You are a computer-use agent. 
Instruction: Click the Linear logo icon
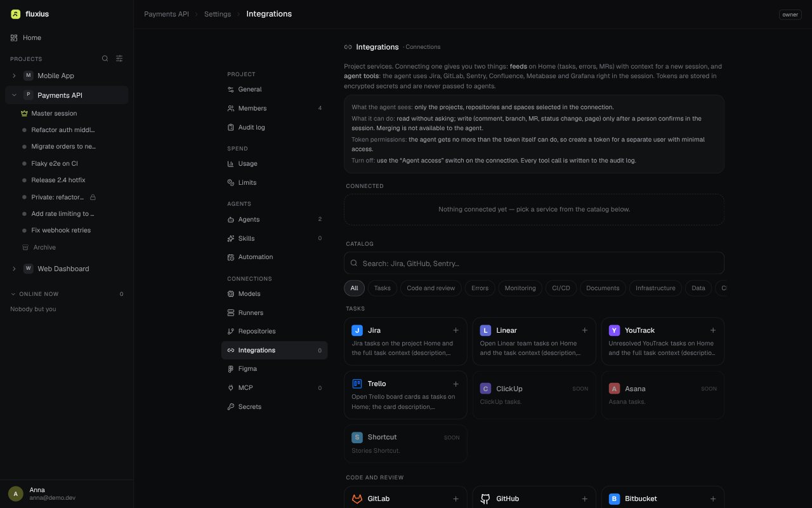click(x=485, y=330)
